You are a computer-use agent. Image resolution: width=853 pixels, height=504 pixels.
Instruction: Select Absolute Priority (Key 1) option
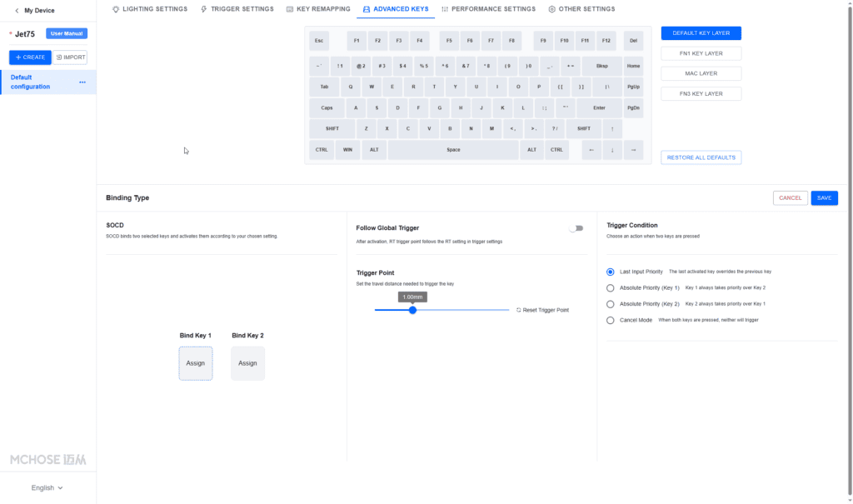pyautogui.click(x=611, y=288)
